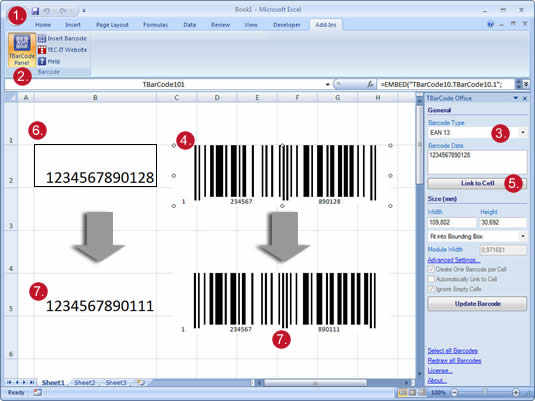The width and height of the screenshot is (535, 401).
Task: Click the Barcode Data text field
Action: tap(477, 162)
